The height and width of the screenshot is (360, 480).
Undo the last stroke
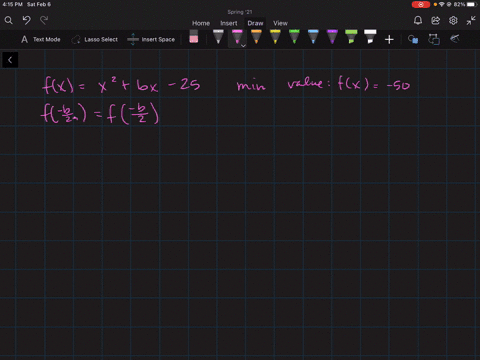tap(27, 20)
